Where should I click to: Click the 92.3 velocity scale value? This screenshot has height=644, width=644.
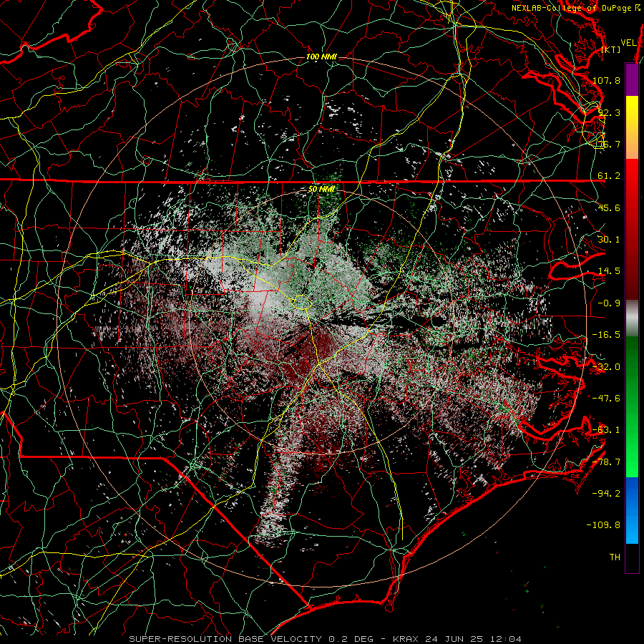click(609, 112)
